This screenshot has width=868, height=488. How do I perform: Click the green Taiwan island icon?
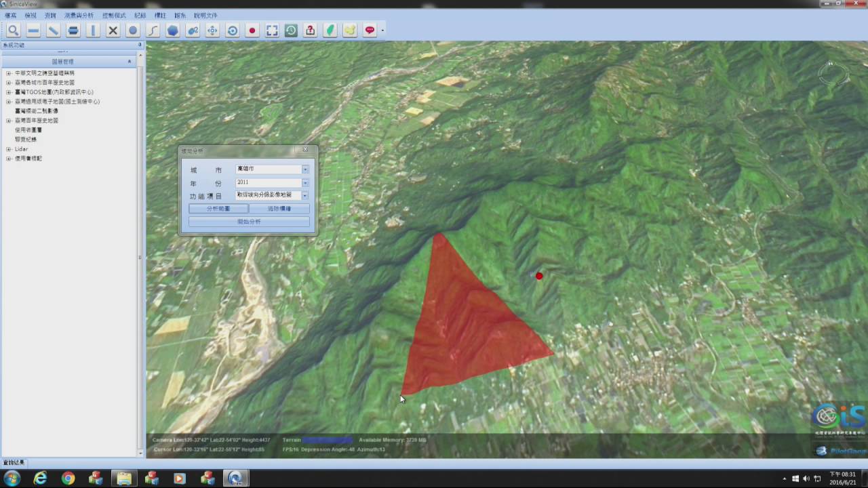(x=330, y=30)
